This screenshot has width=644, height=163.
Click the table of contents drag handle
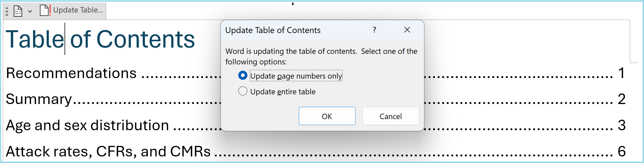tap(7, 11)
